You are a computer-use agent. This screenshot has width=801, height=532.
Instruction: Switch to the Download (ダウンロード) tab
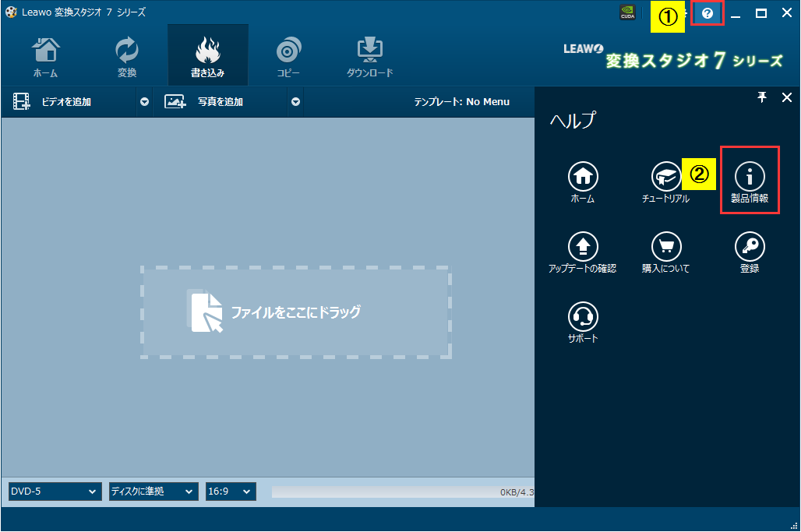click(x=369, y=58)
